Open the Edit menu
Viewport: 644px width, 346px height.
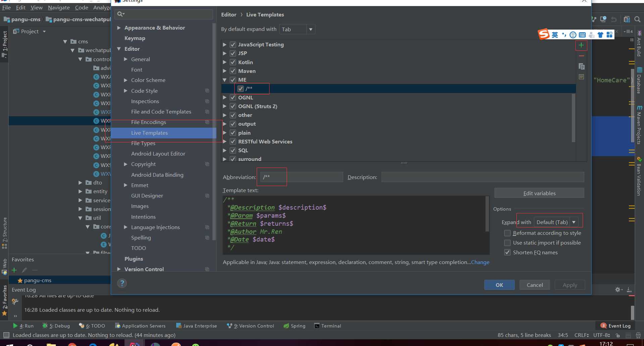[x=20, y=7]
